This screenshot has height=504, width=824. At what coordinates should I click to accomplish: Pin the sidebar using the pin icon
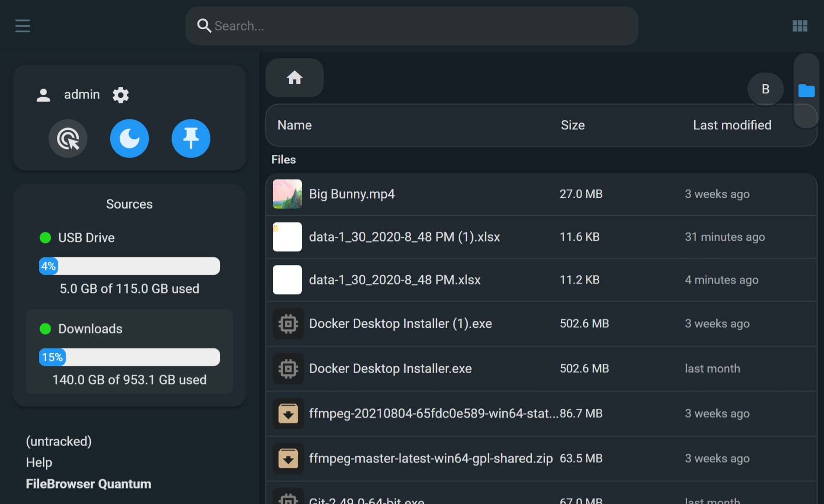coord(191,138)
